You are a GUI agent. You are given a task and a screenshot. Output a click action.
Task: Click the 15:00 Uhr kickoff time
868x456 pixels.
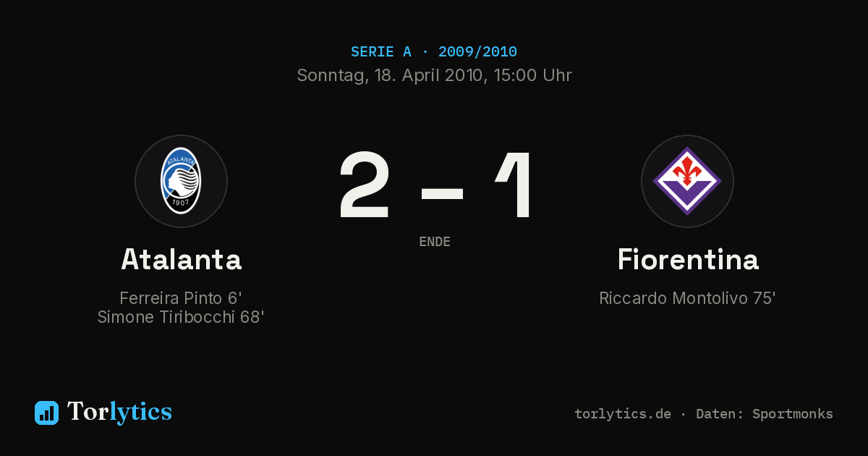point(532,75)
